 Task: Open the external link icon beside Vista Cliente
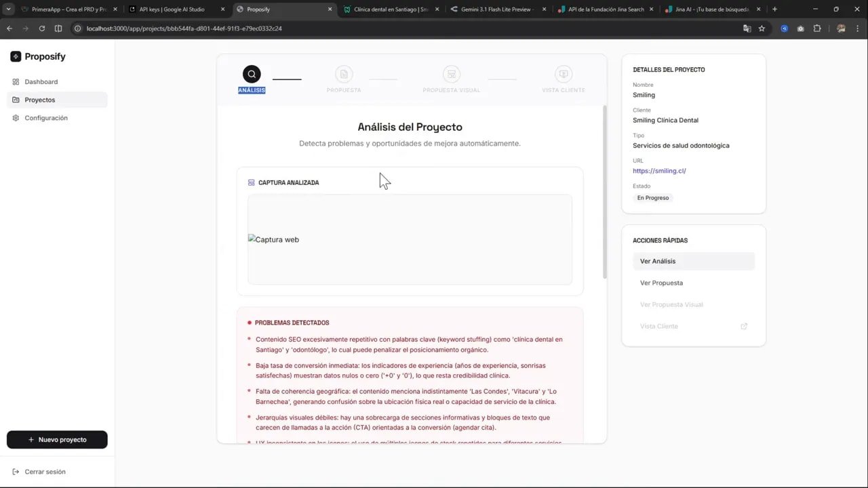click(744, 326)
